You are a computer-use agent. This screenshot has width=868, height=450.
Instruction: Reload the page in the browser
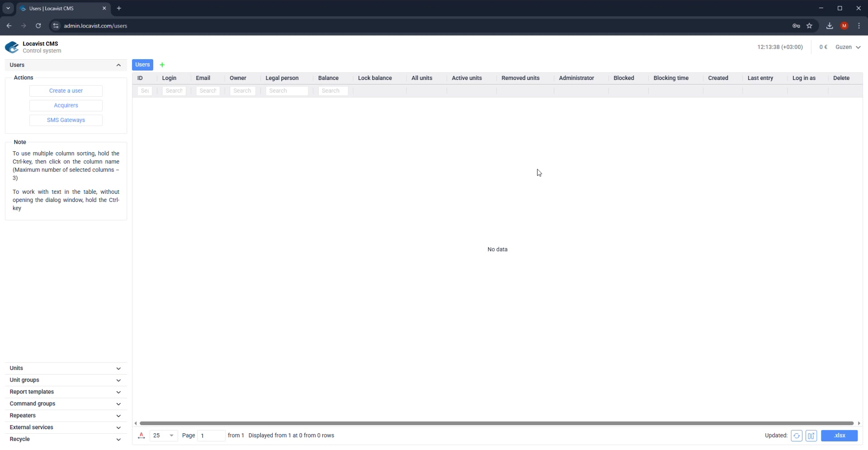coord(38,26)
